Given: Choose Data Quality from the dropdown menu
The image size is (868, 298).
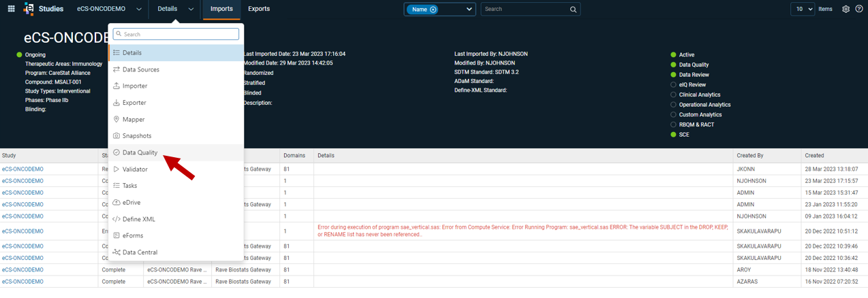Looking at the screenshot, I should [x=176, y=152].
